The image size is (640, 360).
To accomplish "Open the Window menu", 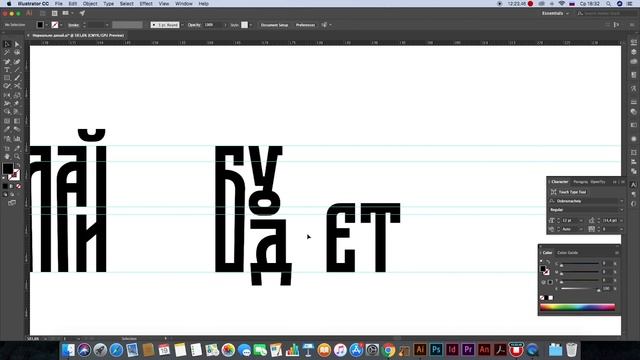I will pos(184,4).
